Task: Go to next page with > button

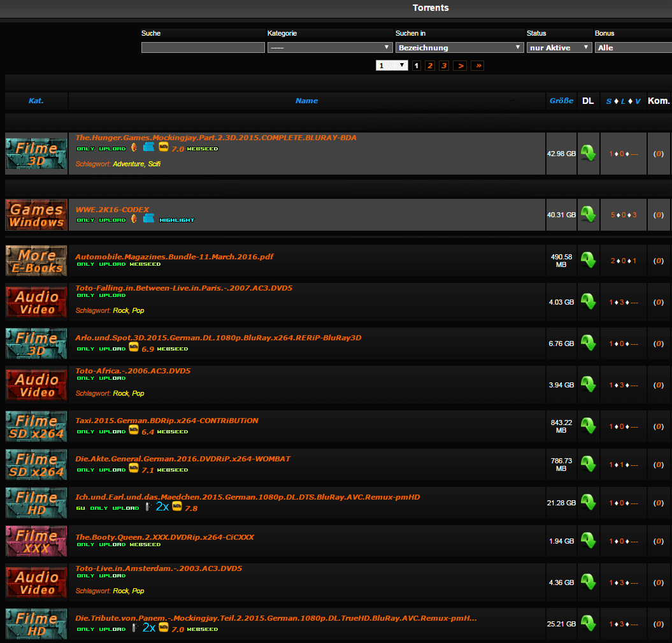Action: click(x=461, y=66)
